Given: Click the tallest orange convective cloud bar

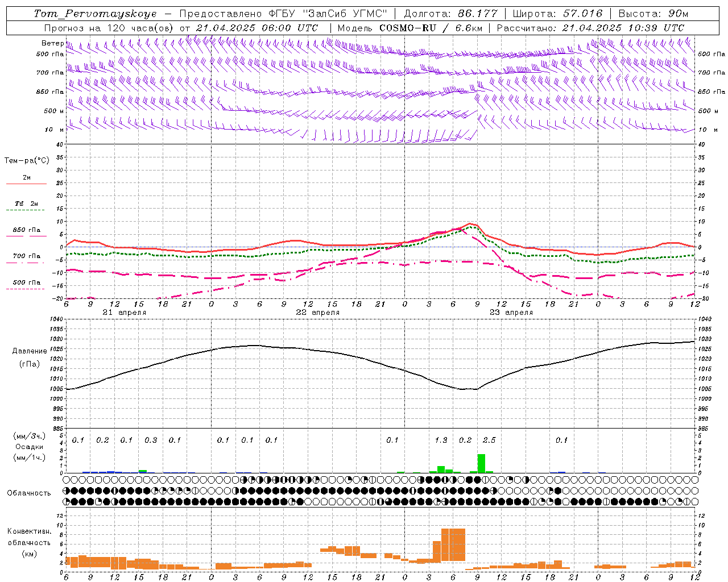Looking at the screenshot, I should (x=453, y=544).
